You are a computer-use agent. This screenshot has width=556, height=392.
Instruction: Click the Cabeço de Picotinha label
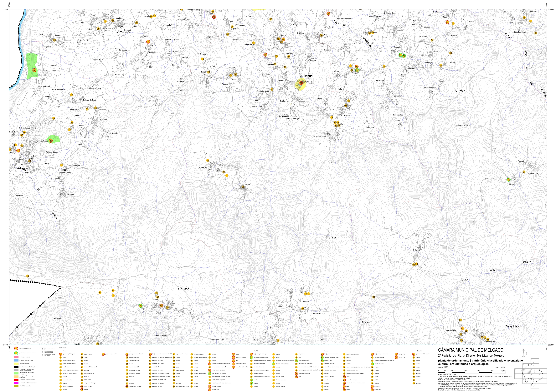click(462, 126)
